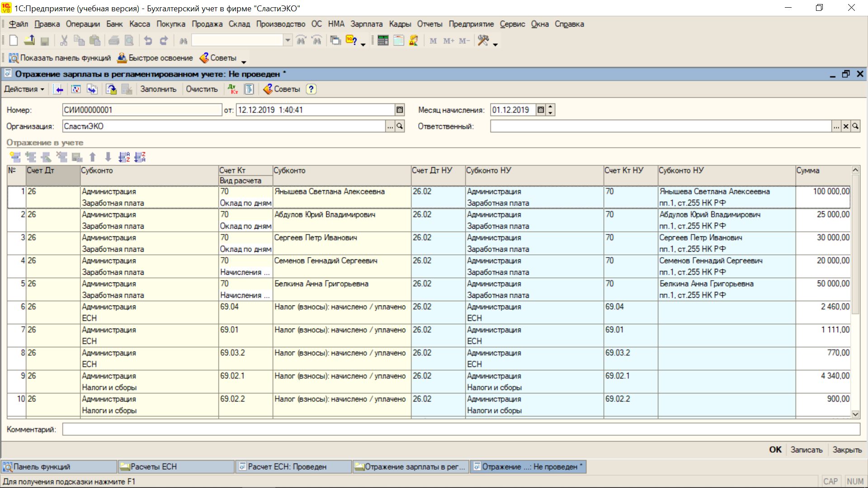
Task: Click the Записать button
Action: pos(806,450)
